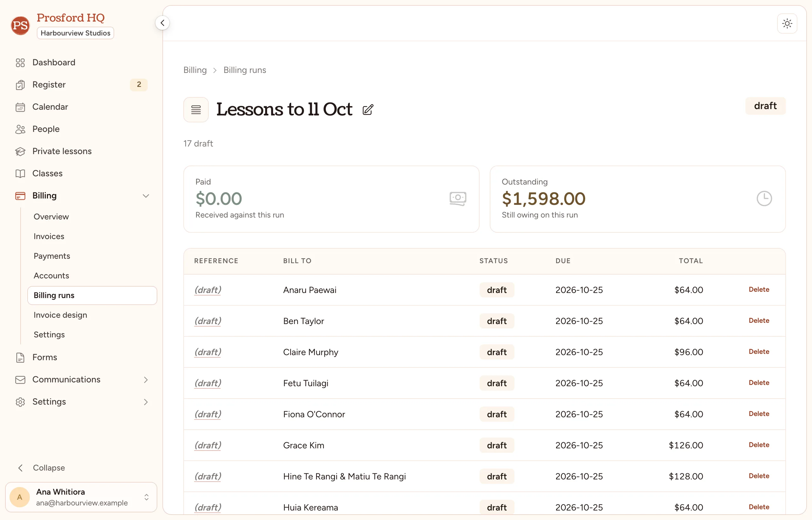The width and height of the screenshot is (812, 520).
Task: Expand the main Settings menu chevron
Action: point(146,402)
